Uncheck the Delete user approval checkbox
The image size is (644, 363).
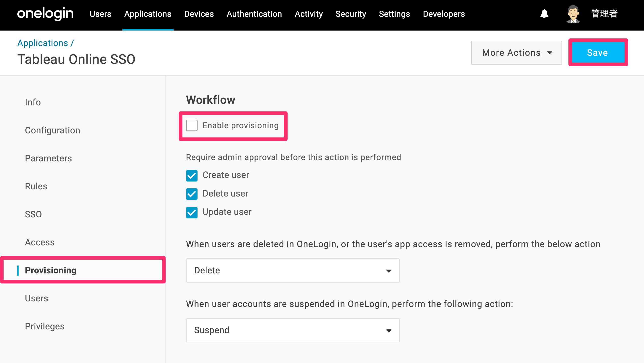[192, 194]
